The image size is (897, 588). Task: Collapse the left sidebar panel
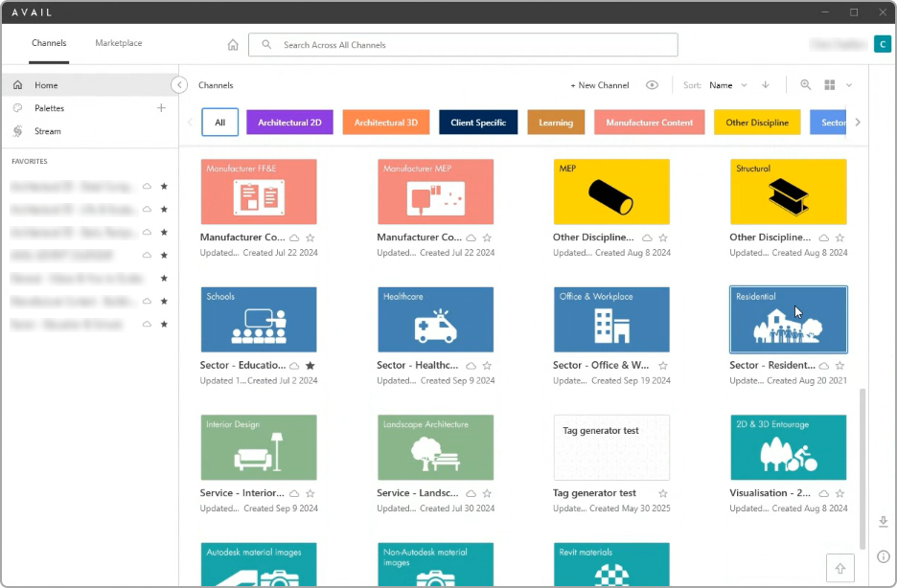click(179, 85)
